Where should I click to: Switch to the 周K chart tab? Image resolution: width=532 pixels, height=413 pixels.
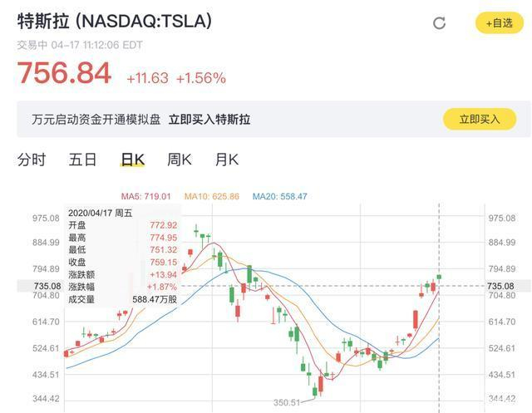180,160
